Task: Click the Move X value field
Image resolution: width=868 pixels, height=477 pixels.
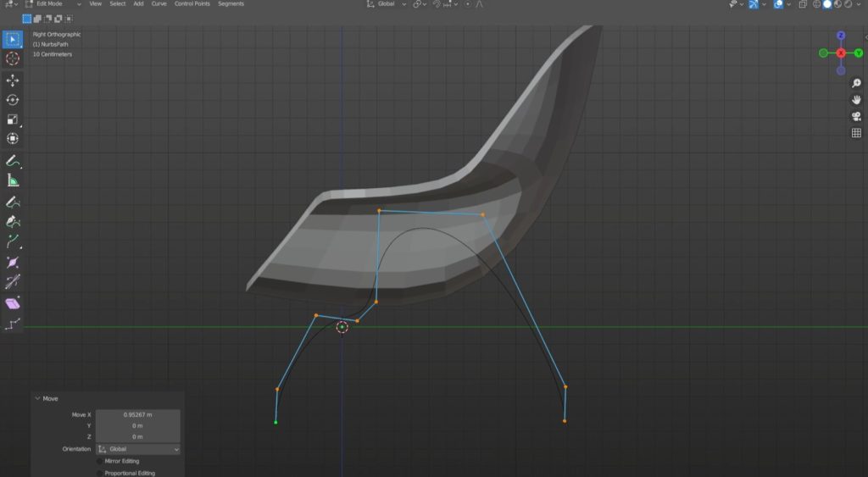Action: coord(137,414)
